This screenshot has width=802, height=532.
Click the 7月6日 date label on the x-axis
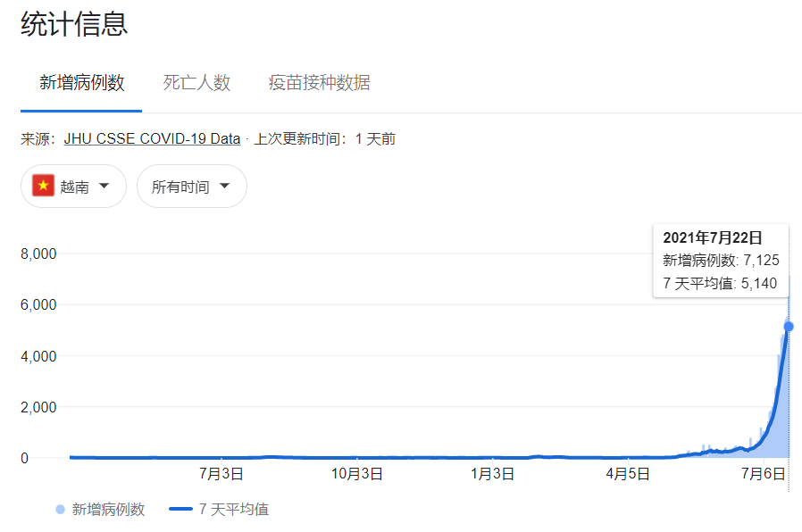(x=764, y=474)
